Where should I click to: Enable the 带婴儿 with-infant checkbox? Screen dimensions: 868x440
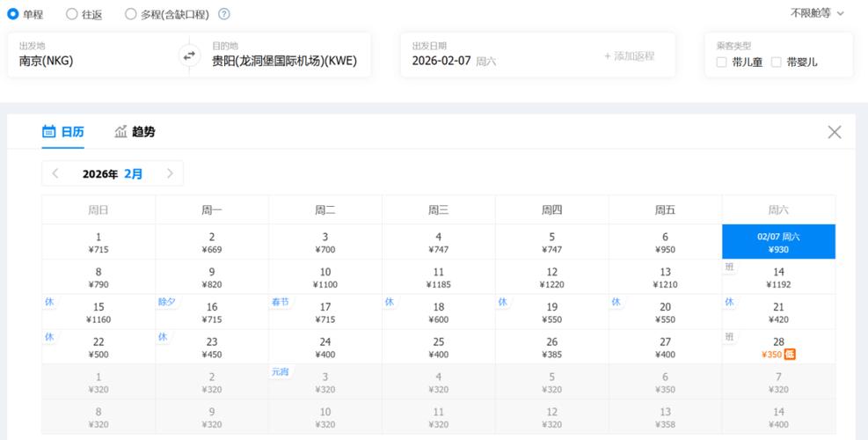click(777, 62)
